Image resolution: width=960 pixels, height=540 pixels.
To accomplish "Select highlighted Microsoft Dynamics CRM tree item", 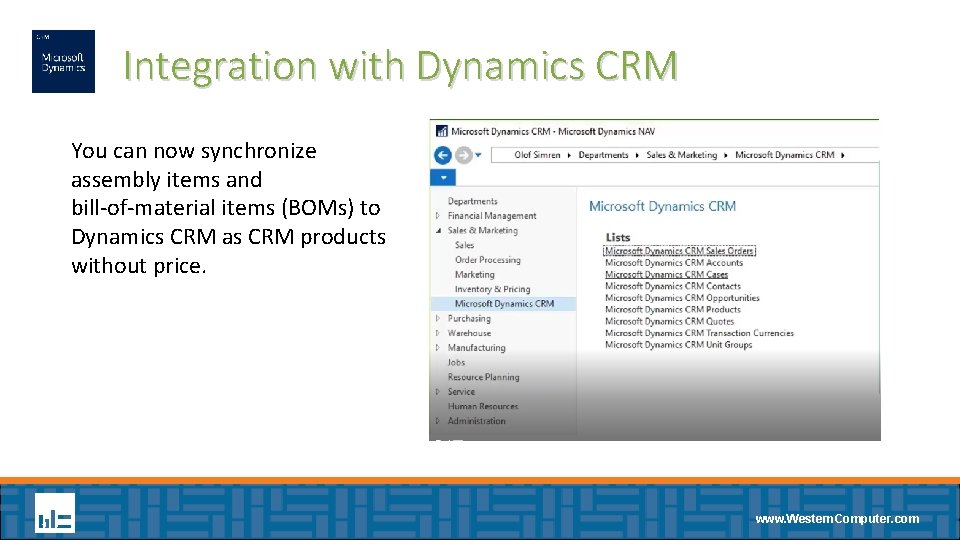I will click(x=504, y=304).
